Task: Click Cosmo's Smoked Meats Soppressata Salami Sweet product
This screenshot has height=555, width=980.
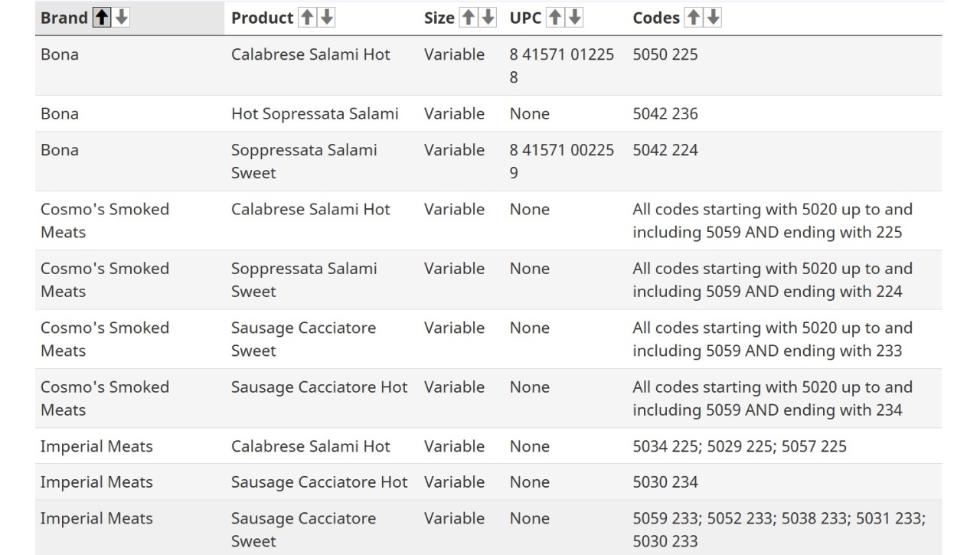Action: pyautogui.click(x=304, y=280)
